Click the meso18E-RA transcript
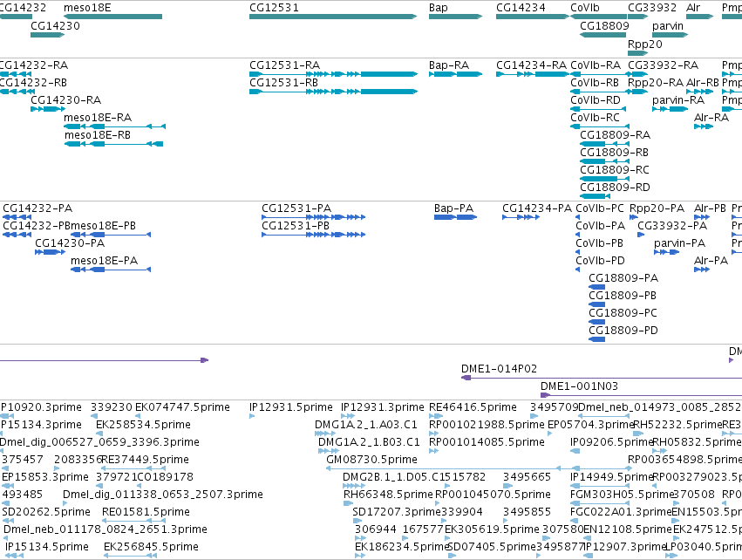The image size is (742, 560). tap(114, 126)
